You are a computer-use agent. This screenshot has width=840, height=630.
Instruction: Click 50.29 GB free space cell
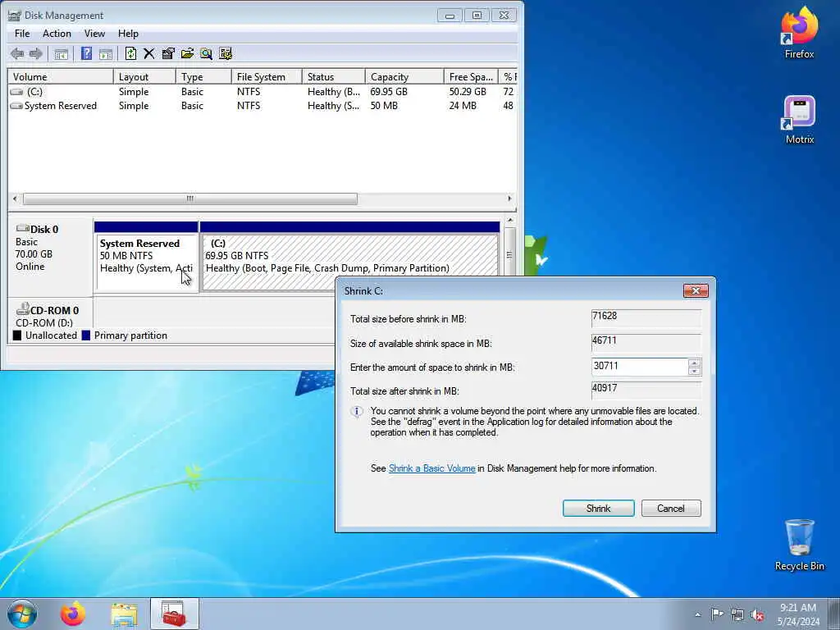pos(468,92)
